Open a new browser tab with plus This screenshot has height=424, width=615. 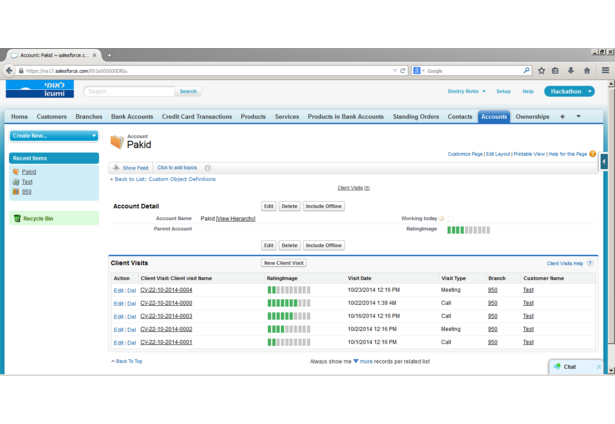(109, 55)
